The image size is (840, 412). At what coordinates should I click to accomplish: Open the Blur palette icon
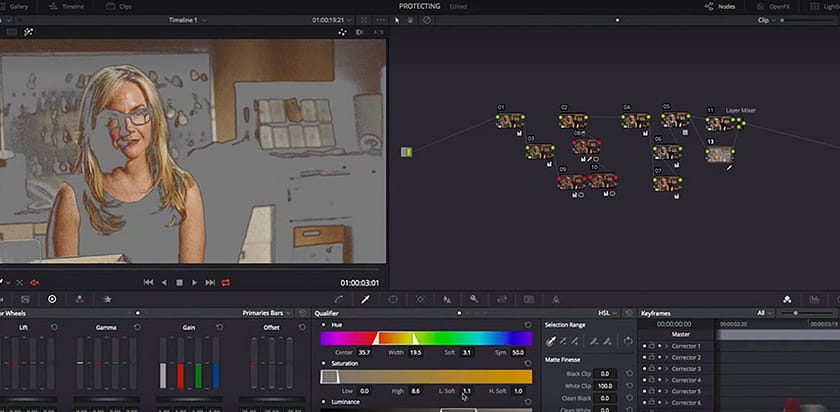(447, 299)
